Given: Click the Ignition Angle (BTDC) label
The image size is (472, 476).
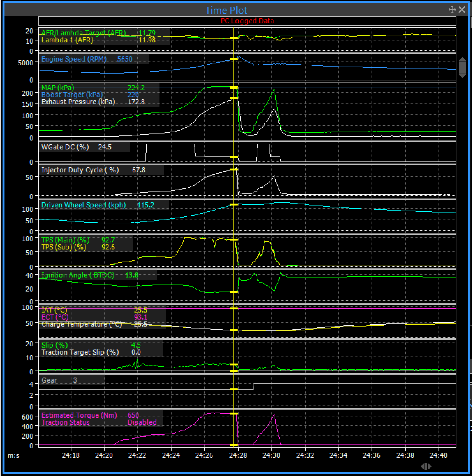Looking at the screenshot, I should click(x=78, y=275).
